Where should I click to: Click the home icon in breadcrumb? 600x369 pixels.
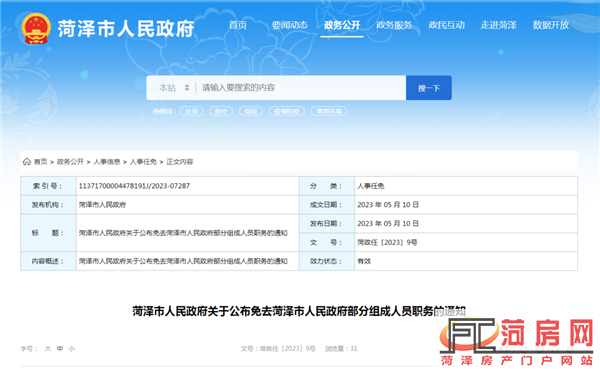pos(27,162)
